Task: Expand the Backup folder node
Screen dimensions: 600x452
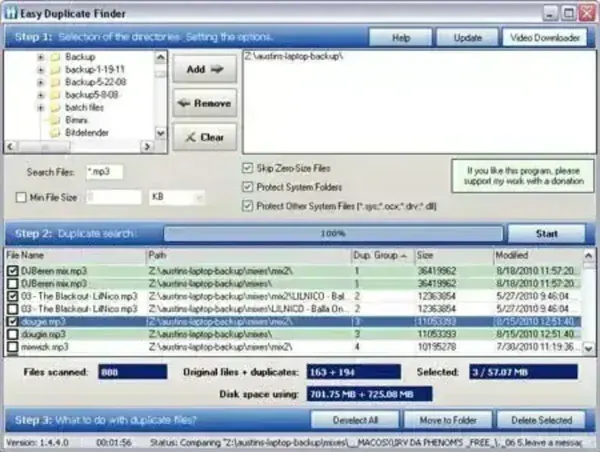Action: coord(41,57)
